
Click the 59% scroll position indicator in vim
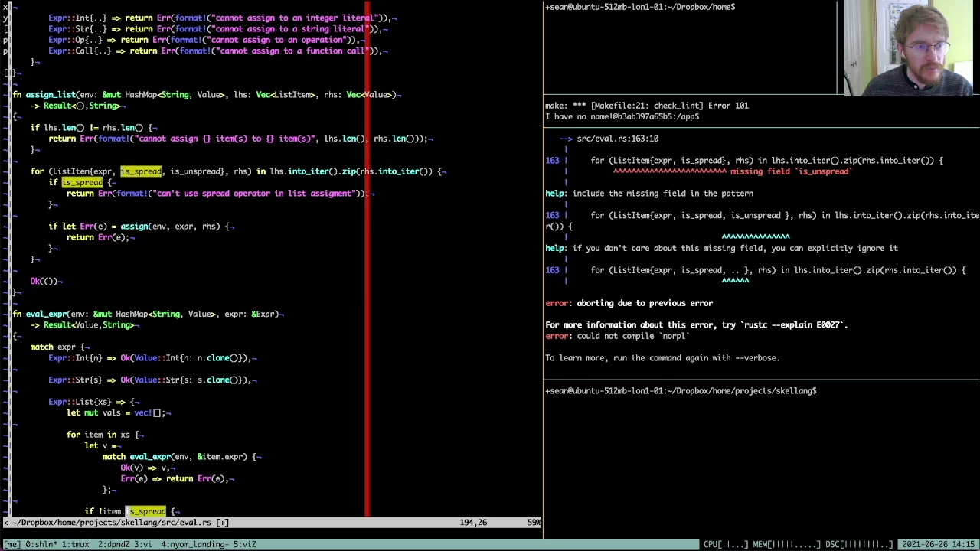point(534,522)
